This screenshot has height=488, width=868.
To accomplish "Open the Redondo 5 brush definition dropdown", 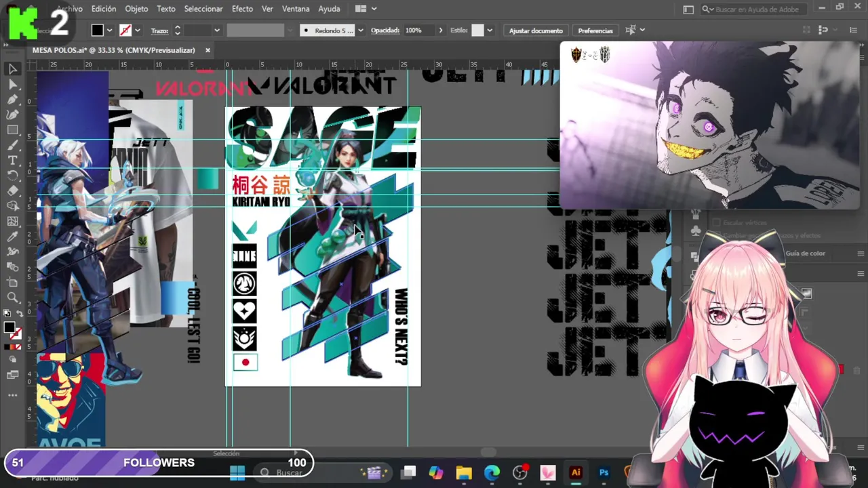I will (x=360, y=30).
